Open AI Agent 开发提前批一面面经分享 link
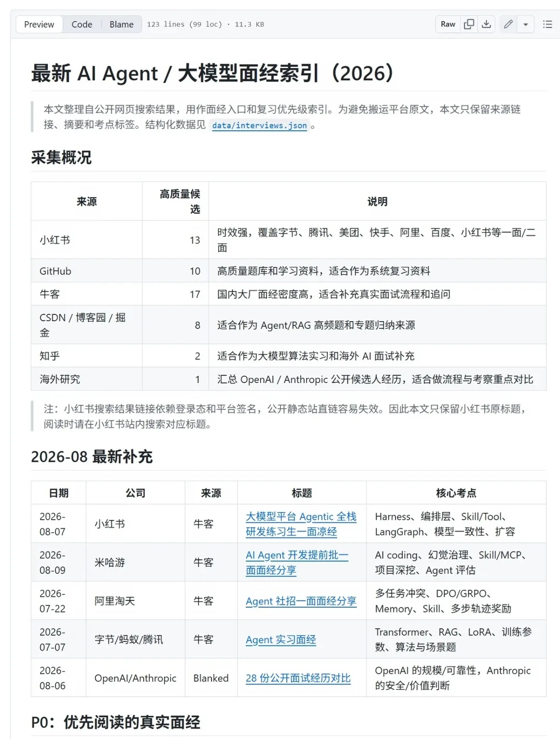 [x=297, y=562]
